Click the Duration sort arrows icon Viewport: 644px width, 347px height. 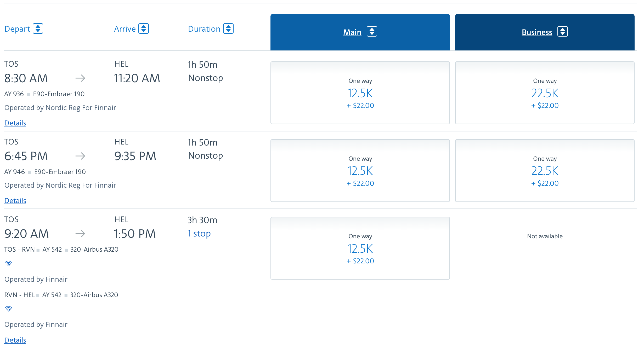[x=228, y=28]
